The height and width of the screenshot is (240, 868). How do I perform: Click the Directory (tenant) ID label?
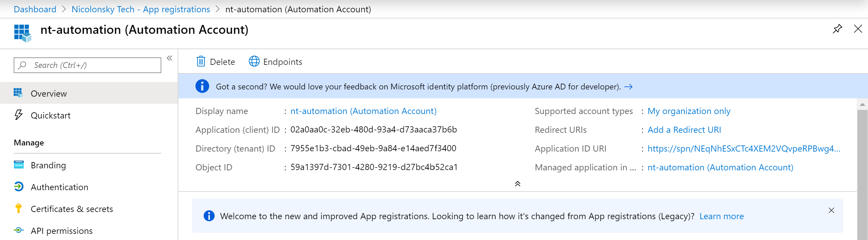pos(235,149)
